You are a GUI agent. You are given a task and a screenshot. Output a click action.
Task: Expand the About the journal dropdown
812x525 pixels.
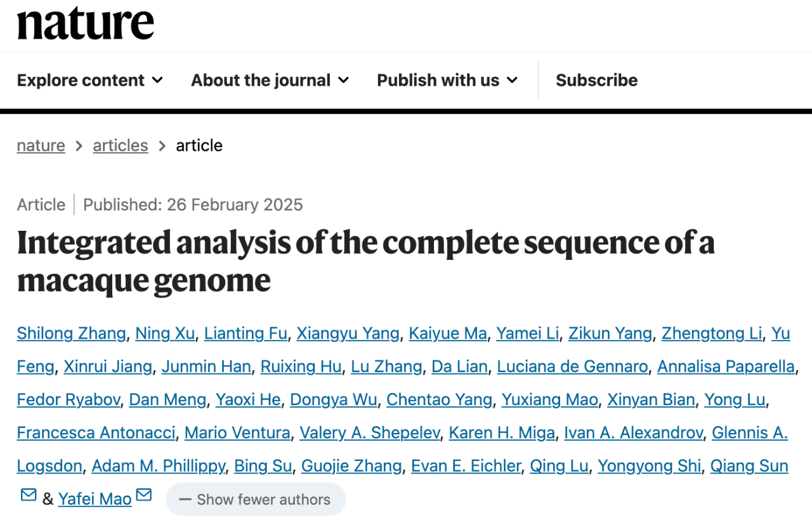pyautogui.click(x=270, y=81)
